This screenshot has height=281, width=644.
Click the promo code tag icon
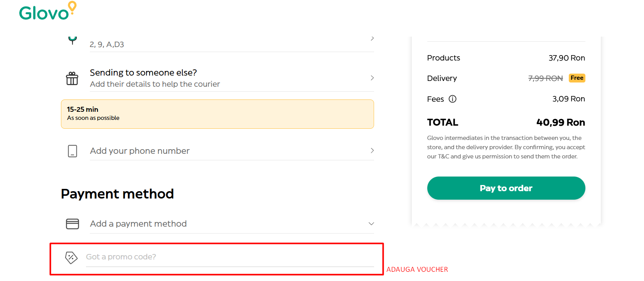(71, 257)
